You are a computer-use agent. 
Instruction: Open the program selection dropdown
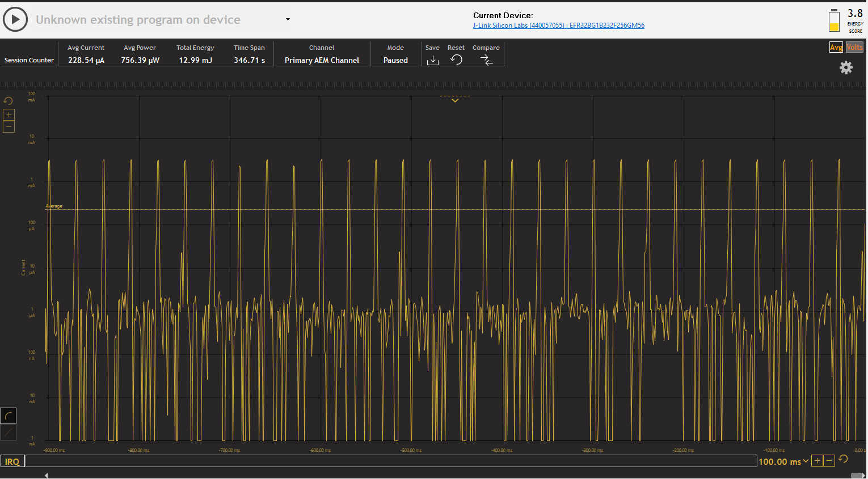coord(288,19)
